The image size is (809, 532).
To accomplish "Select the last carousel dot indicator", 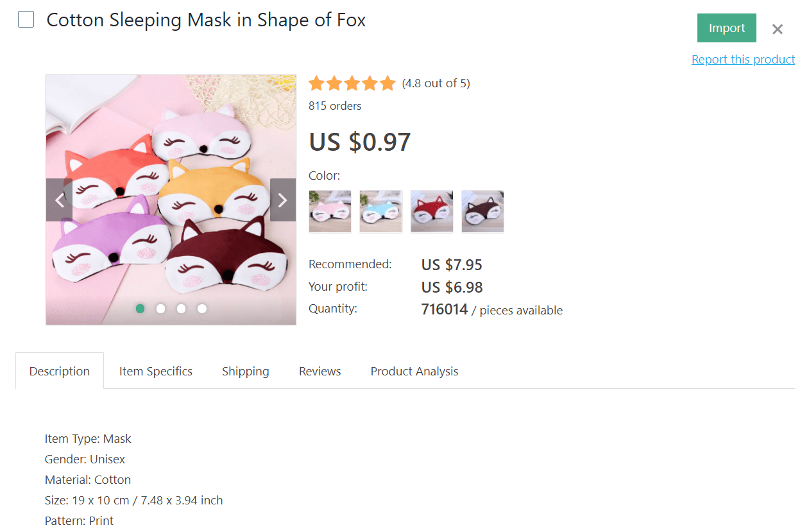I will coord(201,309).
